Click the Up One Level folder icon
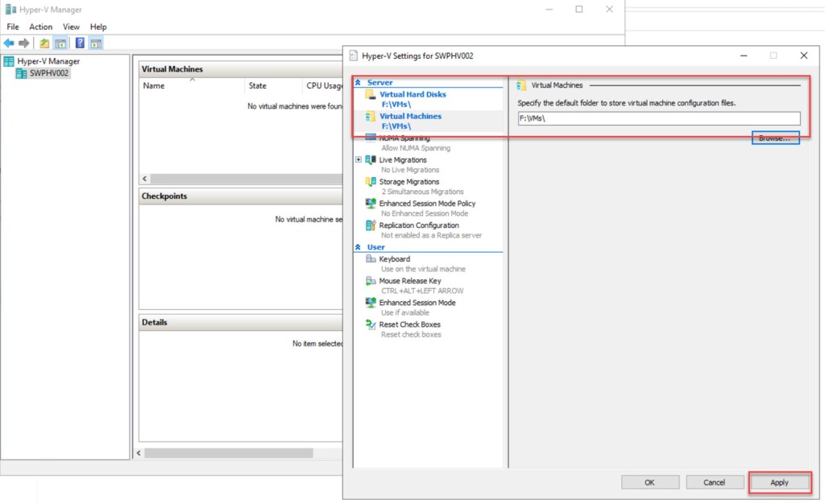825x504 pixels. click(44, 43)
